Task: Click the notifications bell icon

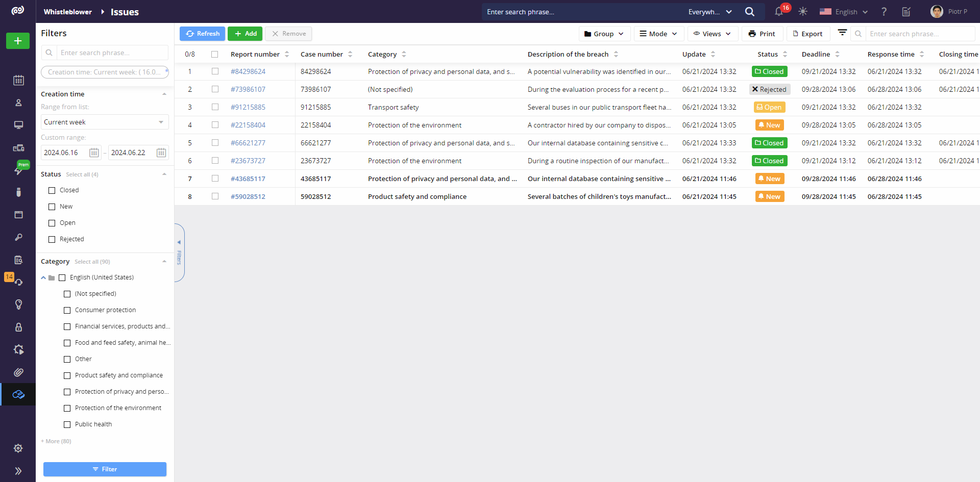Action: coord(779,12)
